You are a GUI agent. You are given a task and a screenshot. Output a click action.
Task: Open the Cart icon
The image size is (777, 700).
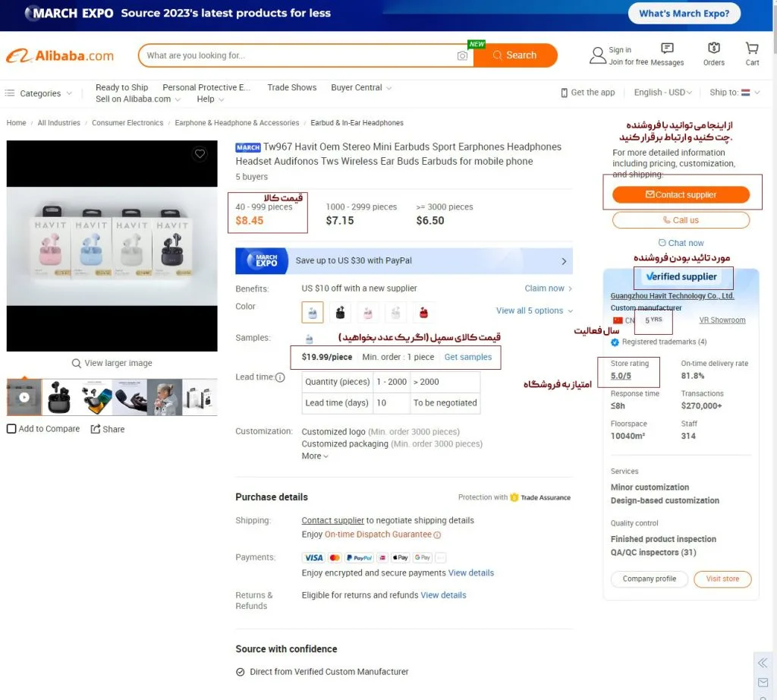coord(752,48)
